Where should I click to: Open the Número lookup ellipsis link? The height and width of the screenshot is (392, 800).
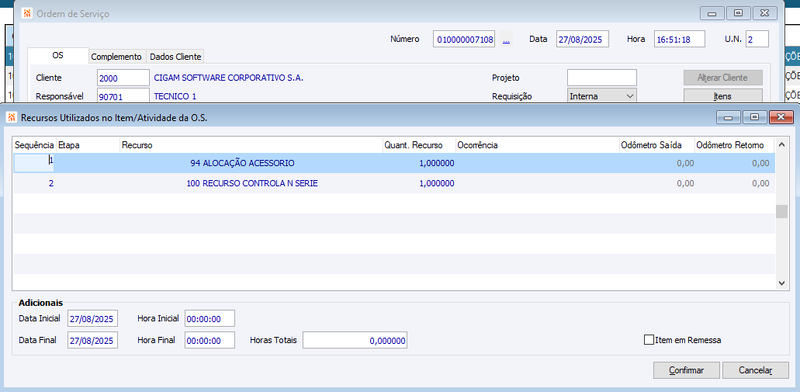pyautogui.click(x=506, y=39)
